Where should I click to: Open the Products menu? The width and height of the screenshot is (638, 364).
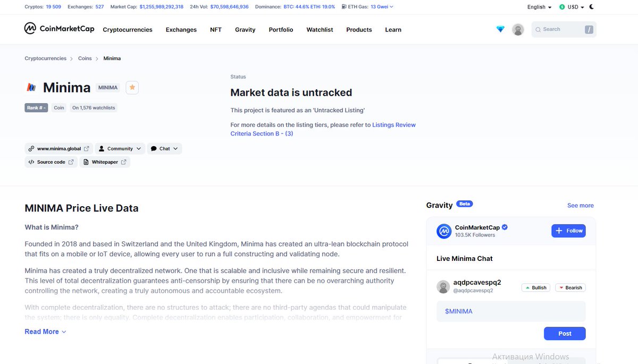pyautogui.click(x=359, y=30)
